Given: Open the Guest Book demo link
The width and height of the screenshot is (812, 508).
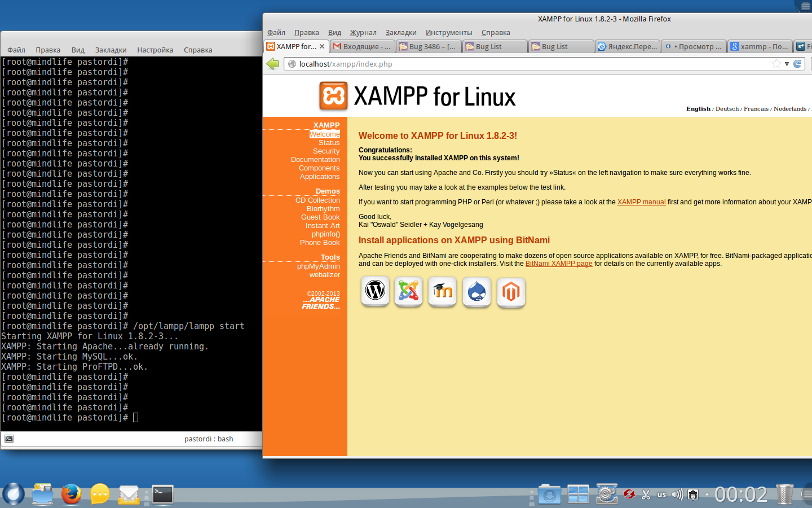Looking at the screenshot, I should tap(320, 217).
